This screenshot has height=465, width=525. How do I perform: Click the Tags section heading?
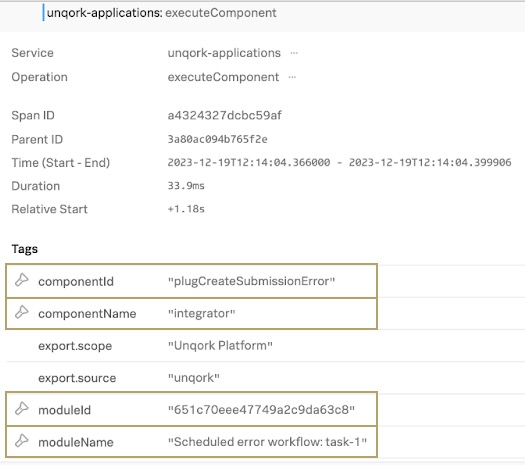[24, 249]
